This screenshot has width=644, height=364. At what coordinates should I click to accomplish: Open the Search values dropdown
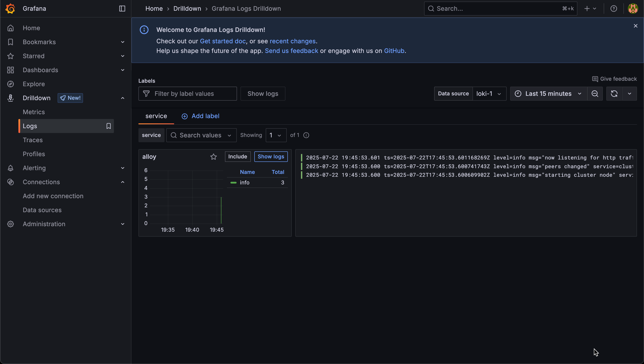coord(202,135)
